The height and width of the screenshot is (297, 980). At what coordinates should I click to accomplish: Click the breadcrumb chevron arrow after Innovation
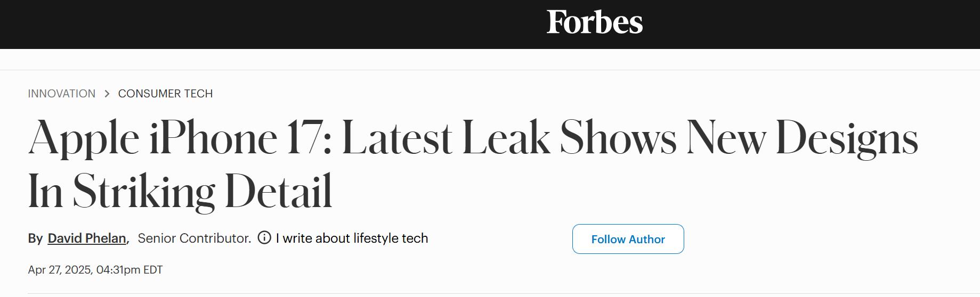click(x=107, y=94)
